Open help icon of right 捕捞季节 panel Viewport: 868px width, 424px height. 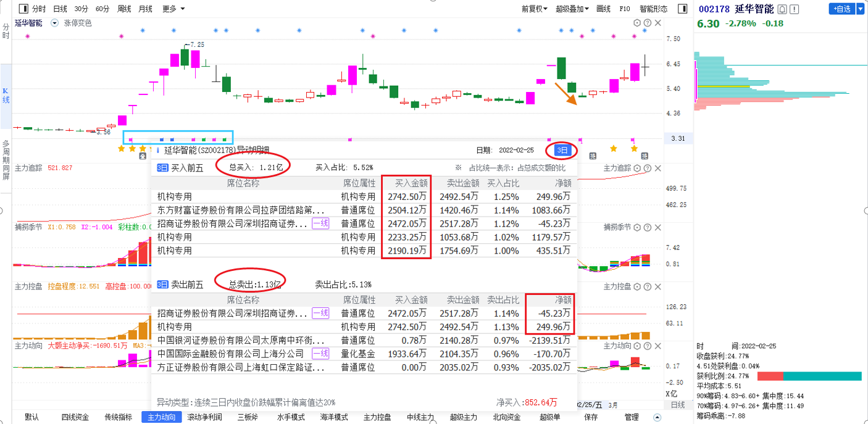647,227
